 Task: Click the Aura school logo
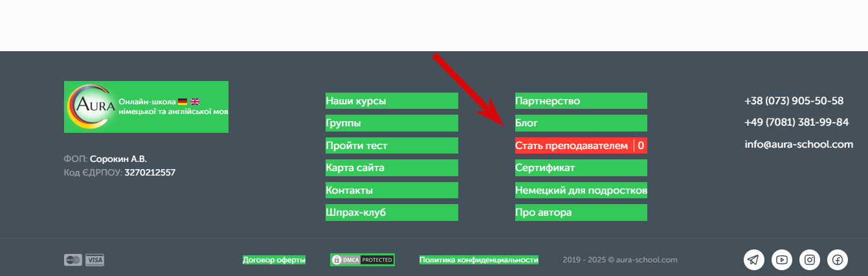146,107
